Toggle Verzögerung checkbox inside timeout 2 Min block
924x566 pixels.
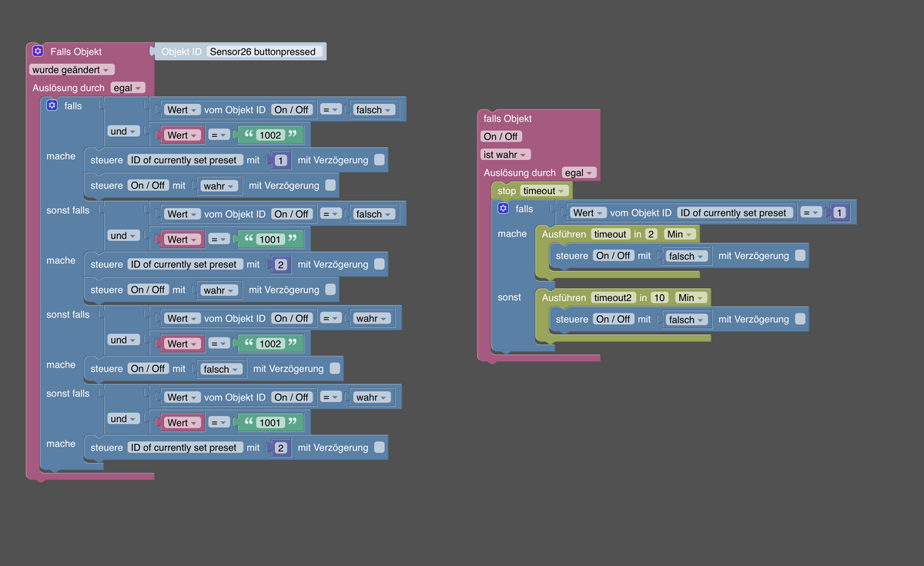pyautogui.click(x=799, y=256)
